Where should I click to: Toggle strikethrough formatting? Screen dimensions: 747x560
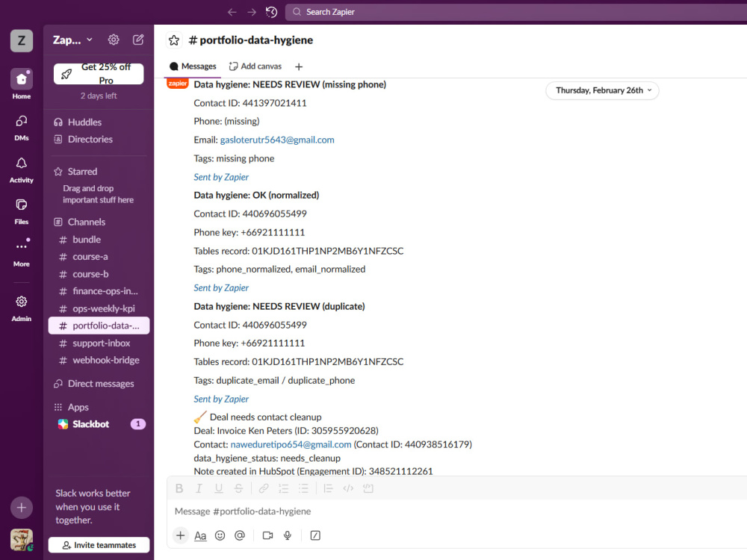tap(239, 488)
